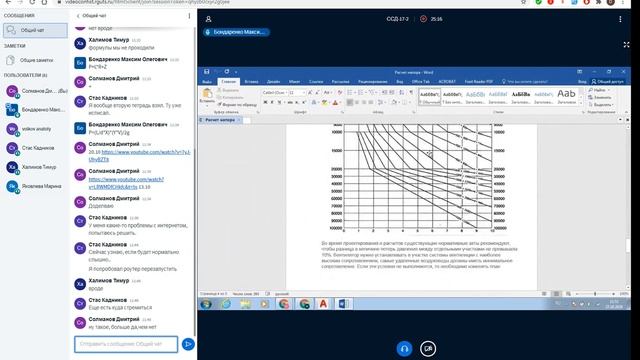Focus the chat message input field

[126, 344]
